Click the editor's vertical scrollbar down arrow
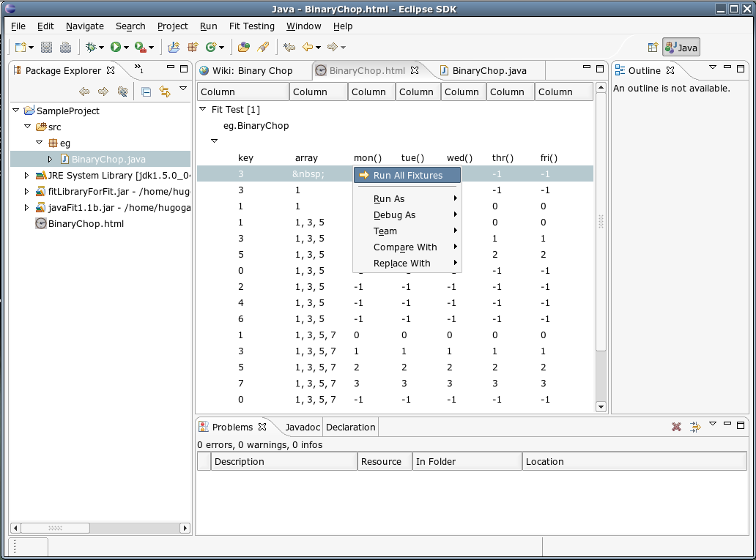This screenshot has height=560, width=756. click(601, 407)
